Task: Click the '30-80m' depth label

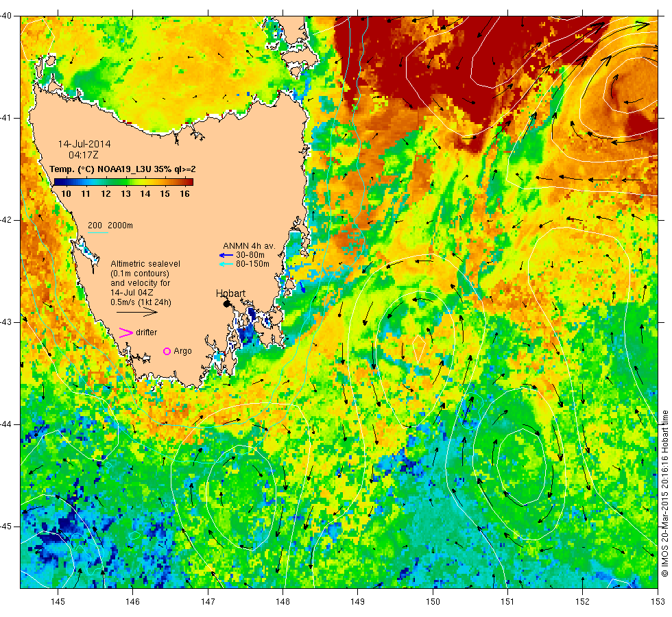Action: (x=250, y=255)
